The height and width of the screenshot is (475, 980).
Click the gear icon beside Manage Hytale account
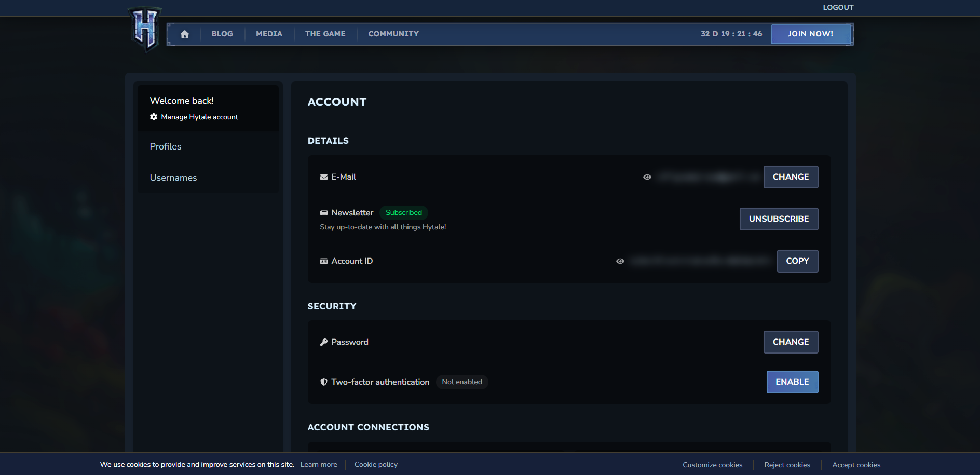154,117
